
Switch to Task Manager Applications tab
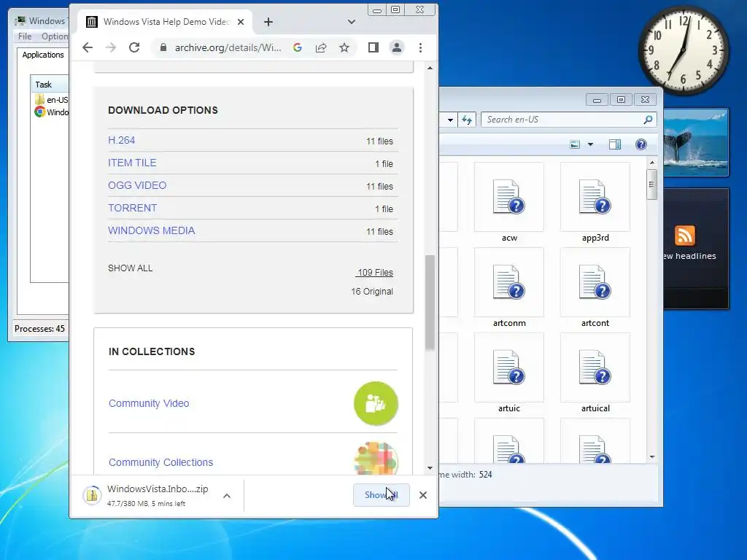(x=43, y=55)
